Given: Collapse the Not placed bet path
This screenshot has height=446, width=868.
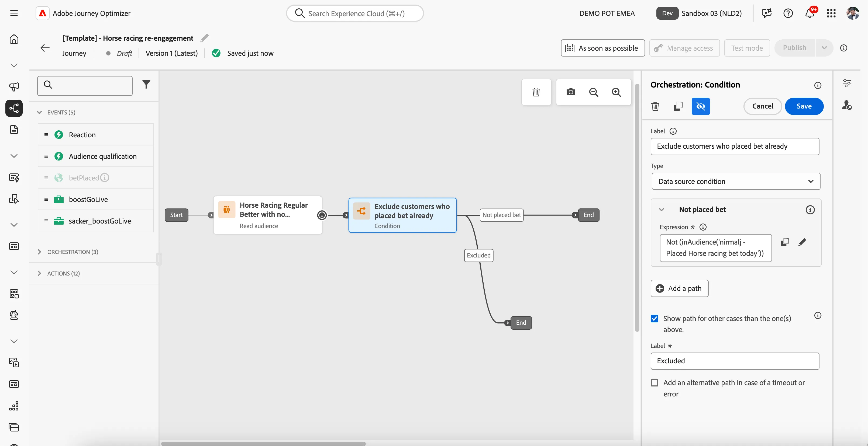Looking at the screenshot, I should pos(662,209).
